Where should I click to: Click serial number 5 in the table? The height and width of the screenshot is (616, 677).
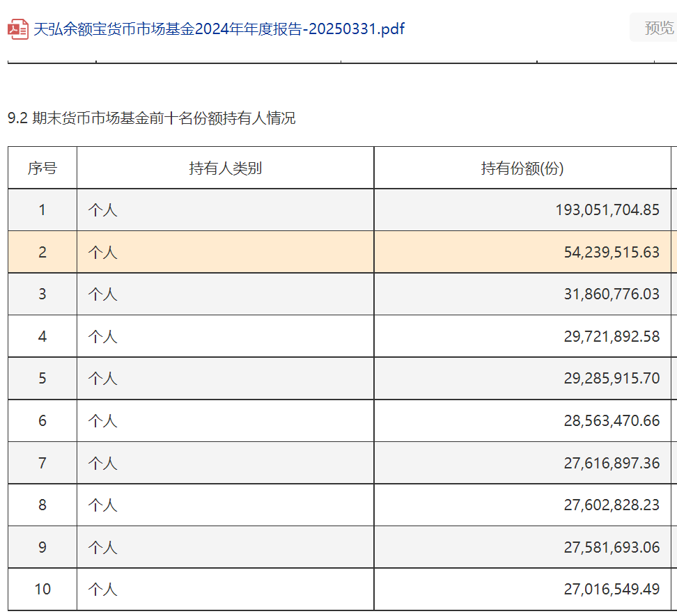[42, 379]
